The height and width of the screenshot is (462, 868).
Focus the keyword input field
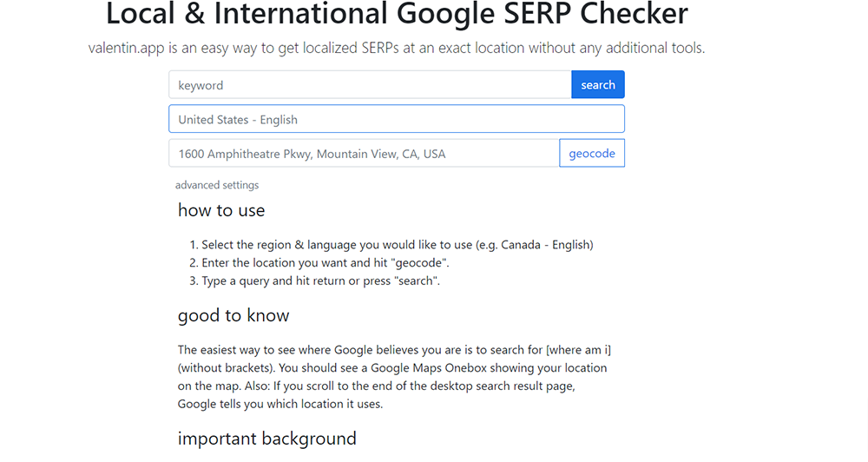[370, 85]
